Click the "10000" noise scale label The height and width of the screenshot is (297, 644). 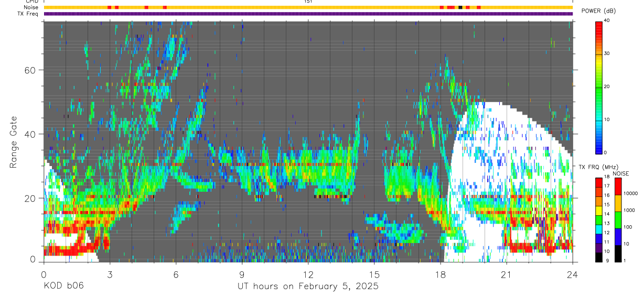coord(631,194)
